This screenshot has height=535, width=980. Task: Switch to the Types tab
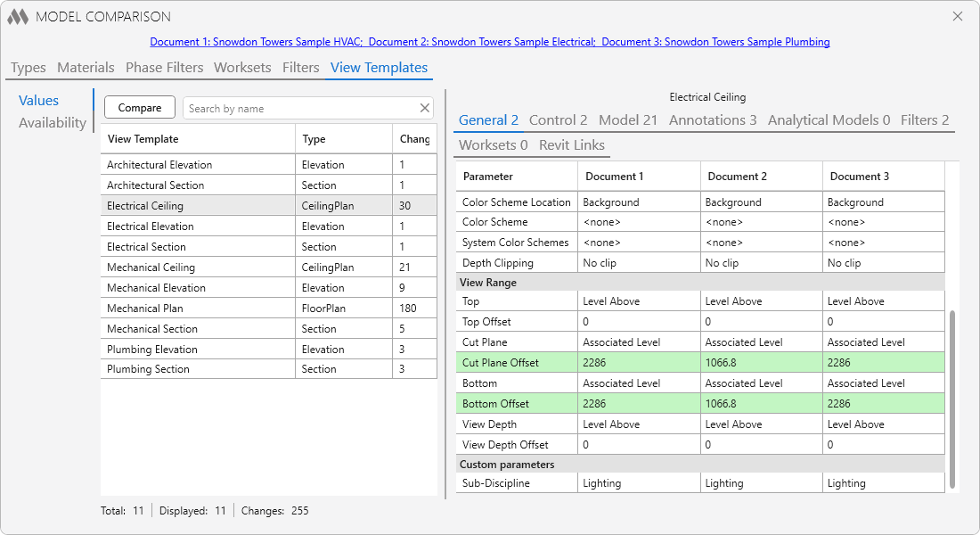pos(29,68)
